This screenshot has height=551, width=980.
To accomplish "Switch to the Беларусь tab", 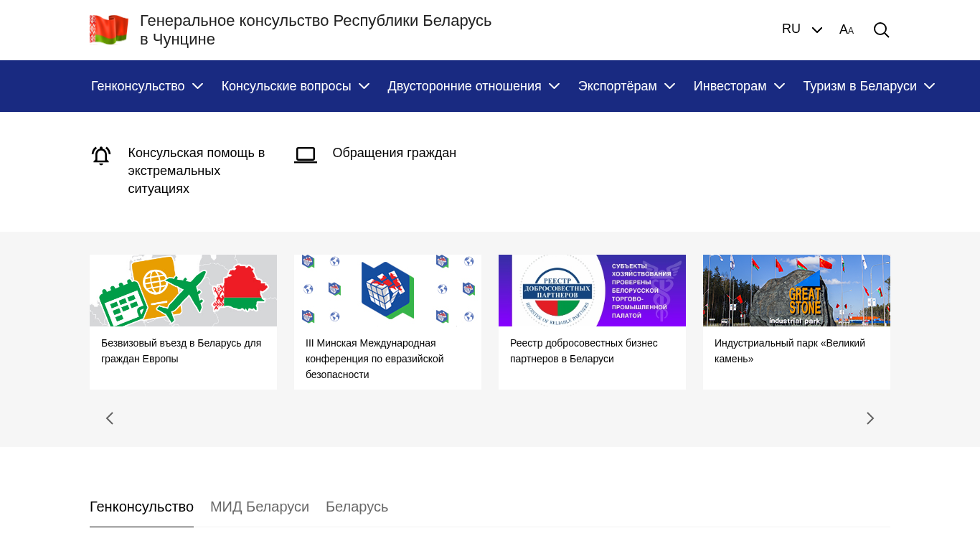I will (357, 507).
